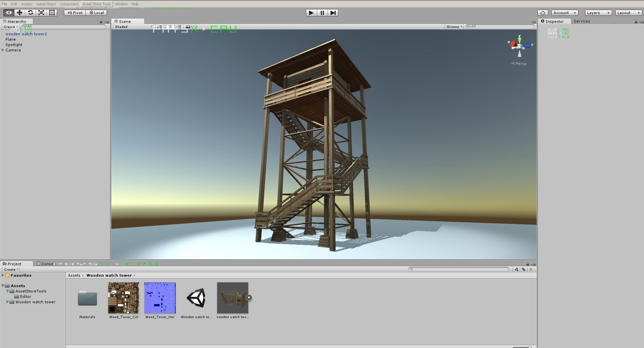Select wooden watch tower2 in Hierarchy
This screenshot has width=644, height=348.
[x=26, y=34]
